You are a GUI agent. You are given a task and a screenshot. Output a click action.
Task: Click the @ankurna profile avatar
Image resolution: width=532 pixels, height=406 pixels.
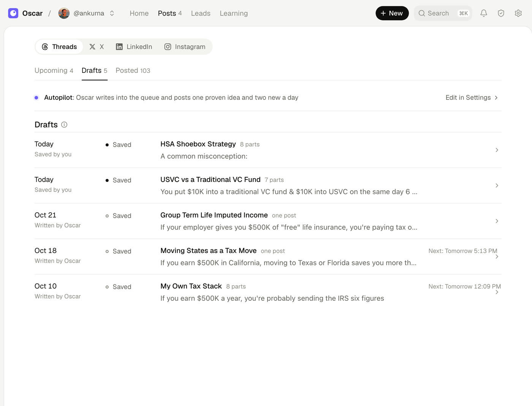(64, 13)
